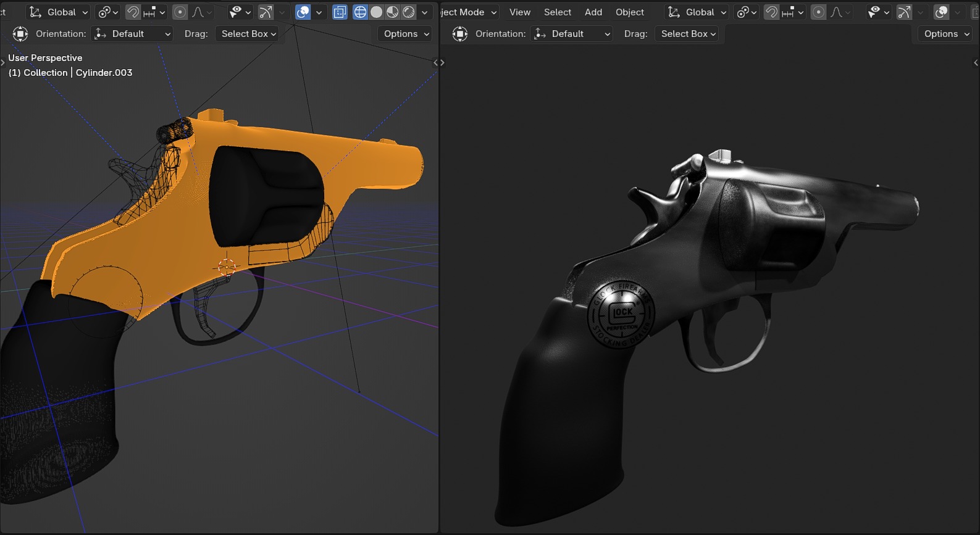Open object visibility eye menu in right viewport
Image resolution: width=980 pixels, height=535 pixels.
878,12
